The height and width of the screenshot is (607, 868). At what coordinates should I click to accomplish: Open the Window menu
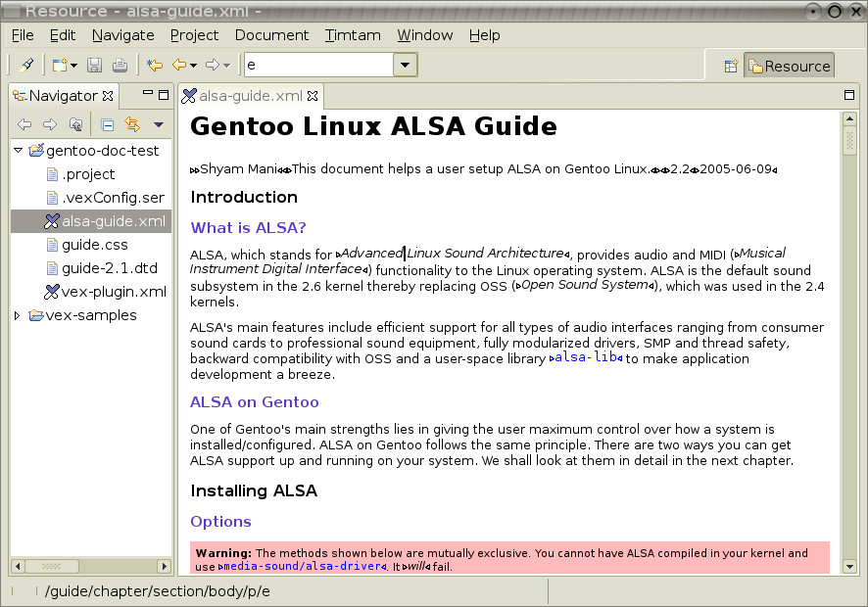425,35
